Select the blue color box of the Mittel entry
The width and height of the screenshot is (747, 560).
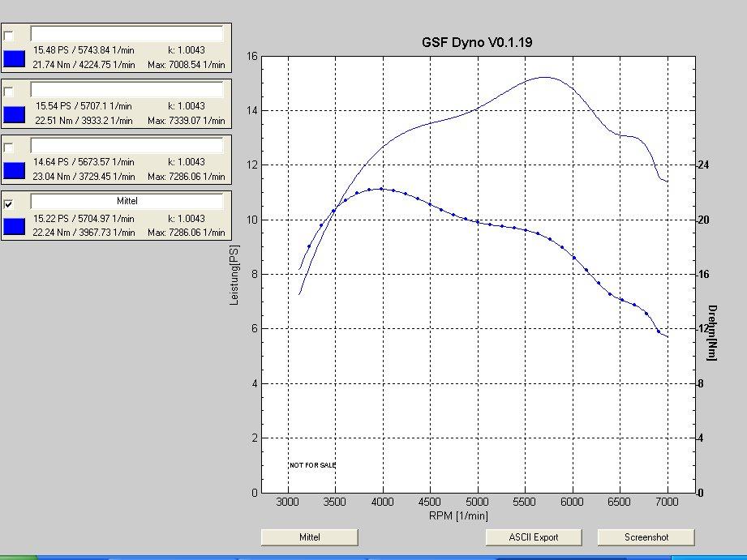point(15,226)
